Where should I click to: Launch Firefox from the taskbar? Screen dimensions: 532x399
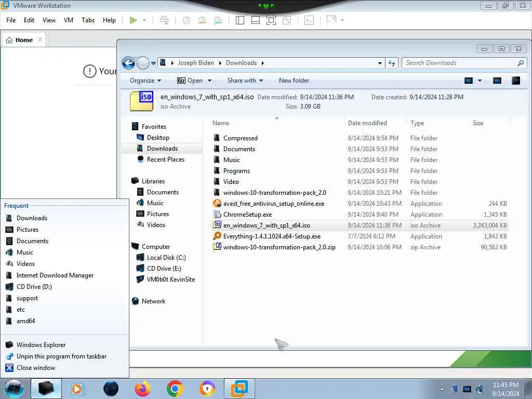coord(142,389)
